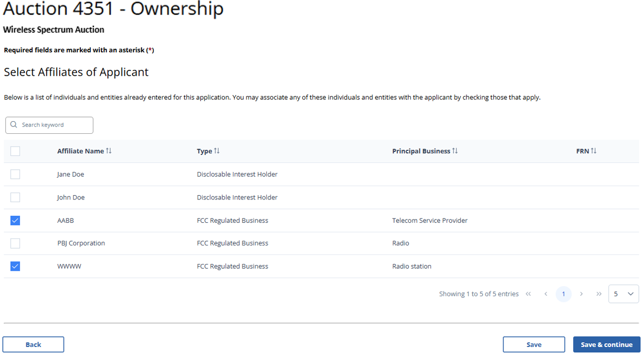The image size is (644, 356).
Task: Jump to last page double-chevron
Action: pyautogui.click(x=599, y=294)
